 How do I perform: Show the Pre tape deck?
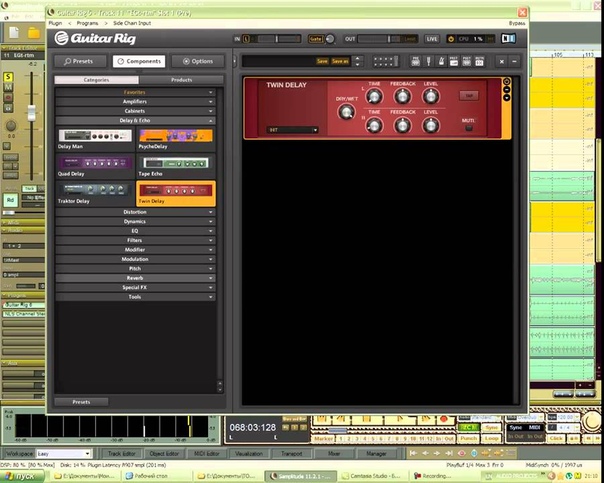click(x=415, y=61)
